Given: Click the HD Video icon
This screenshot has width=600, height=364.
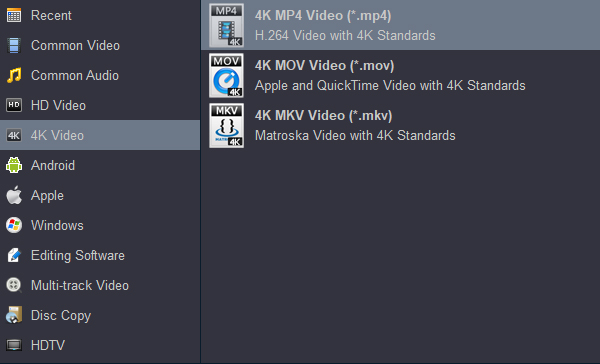Looking at the screenshot, I should 14,105.
